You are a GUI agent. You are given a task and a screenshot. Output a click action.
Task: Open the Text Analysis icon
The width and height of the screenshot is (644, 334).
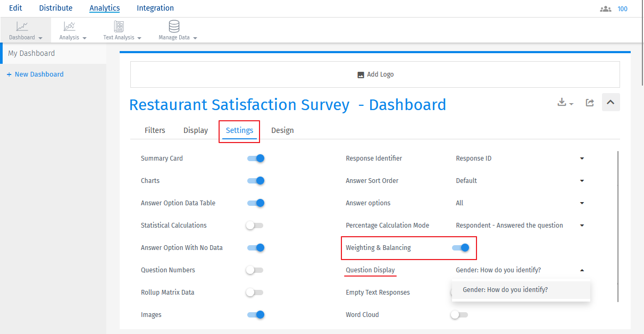coord(119,26)
